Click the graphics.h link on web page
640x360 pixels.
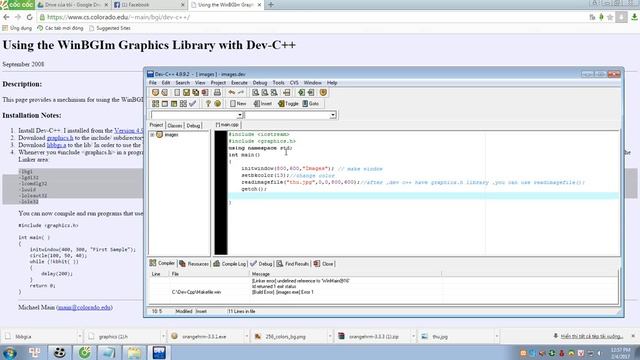point(60,138)
